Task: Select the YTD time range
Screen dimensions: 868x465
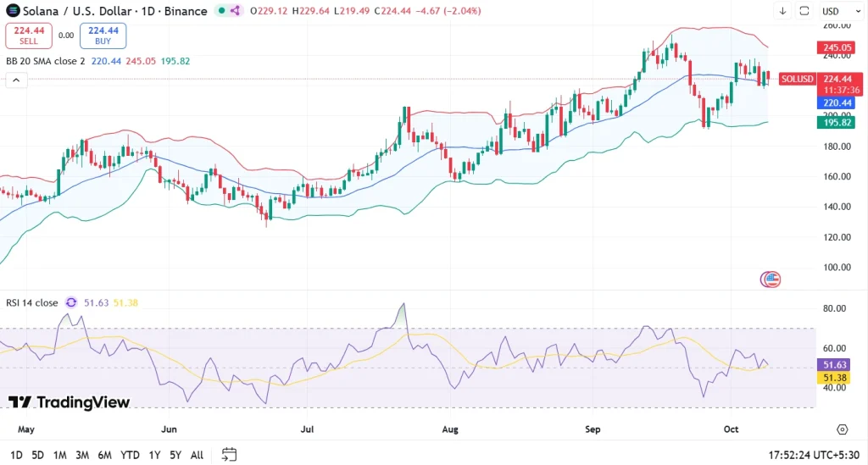Action: 130,455
